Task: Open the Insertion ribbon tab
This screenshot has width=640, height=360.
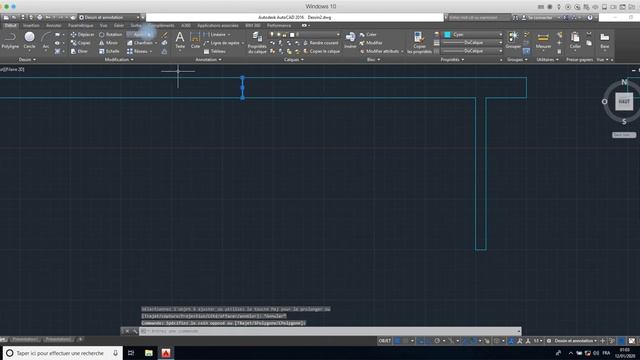Action: 31,25
